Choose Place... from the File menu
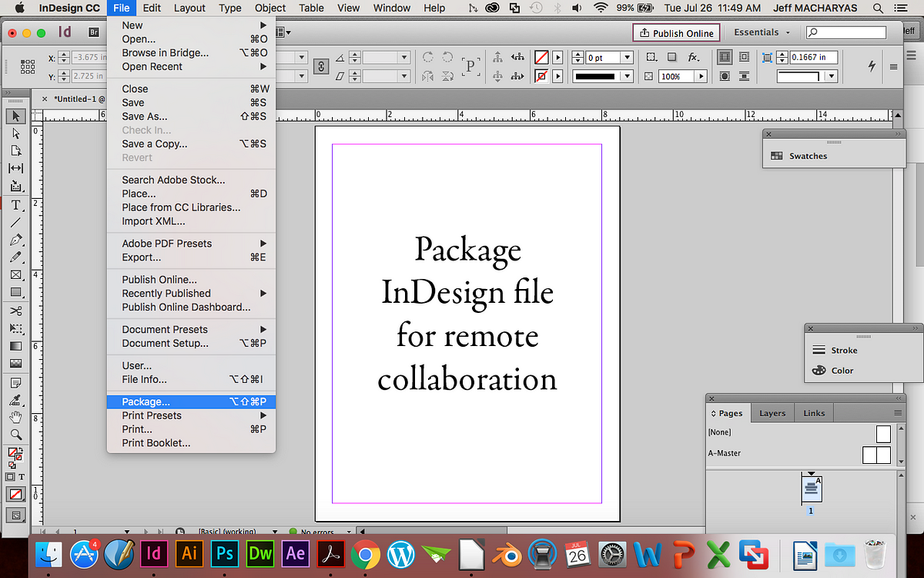The image size is (924, 578). tap(191, 193)
